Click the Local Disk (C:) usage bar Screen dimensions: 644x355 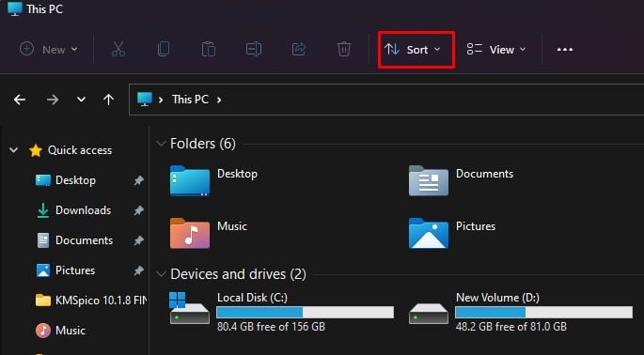pos(305,313)
